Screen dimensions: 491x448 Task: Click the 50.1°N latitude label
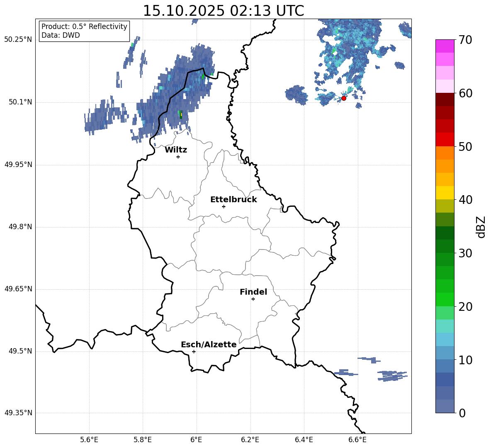click(20, 102)
